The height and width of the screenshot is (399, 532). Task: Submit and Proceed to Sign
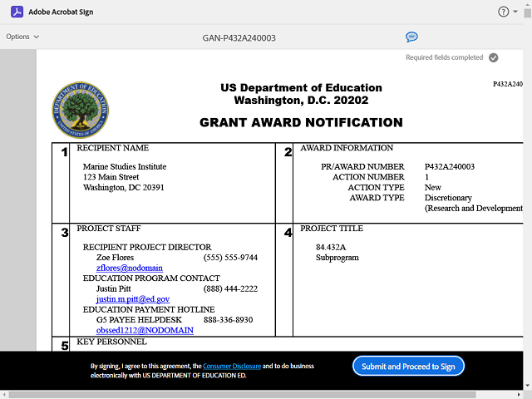[408, 366]
